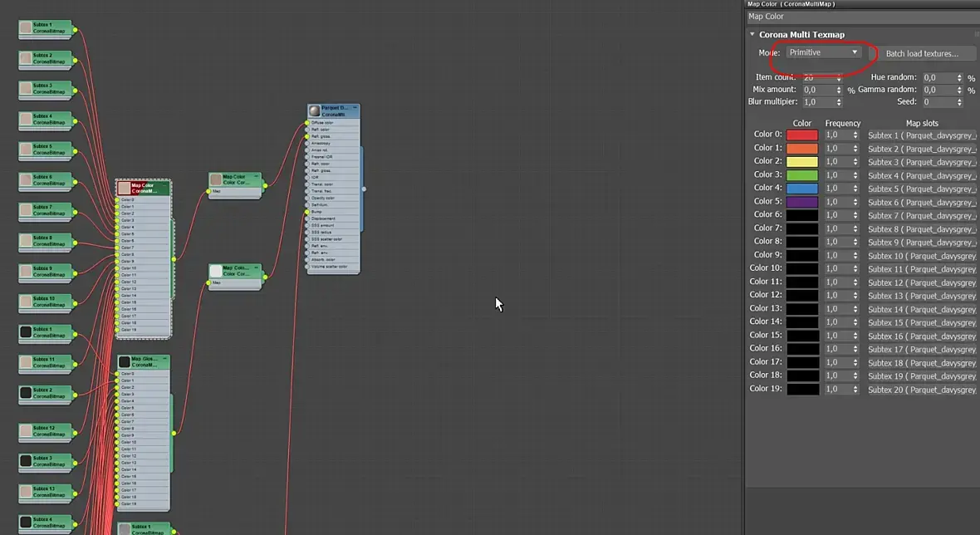The height and width of the screenshot is (535, 980).
Task: Click the Subtex 10 node preview thumbnail
Action: 26,302
